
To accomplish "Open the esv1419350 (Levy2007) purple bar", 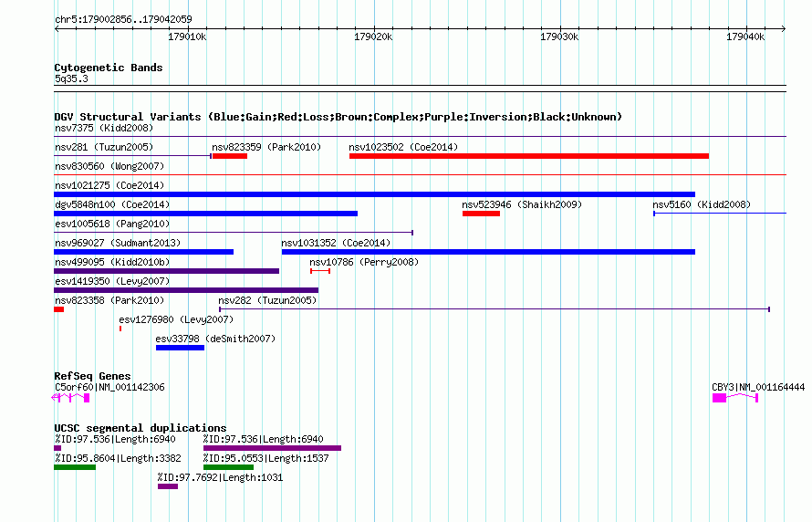I will pos(186,290).
